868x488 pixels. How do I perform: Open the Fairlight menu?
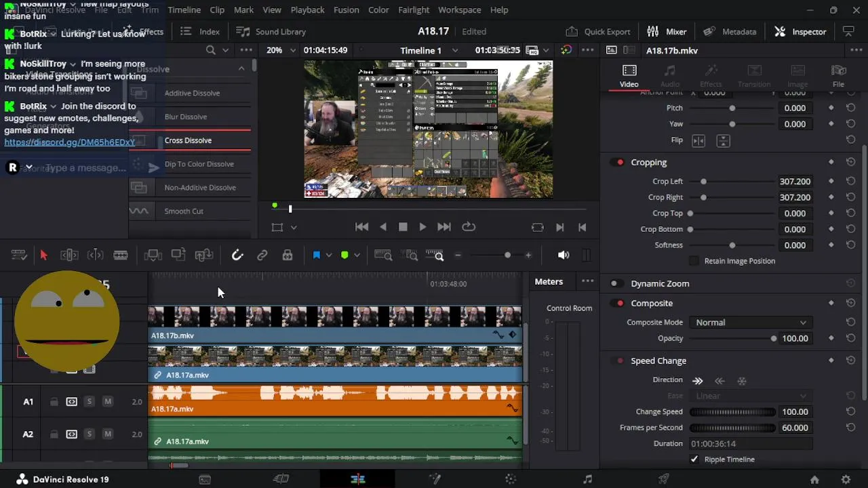pos(414,10)
